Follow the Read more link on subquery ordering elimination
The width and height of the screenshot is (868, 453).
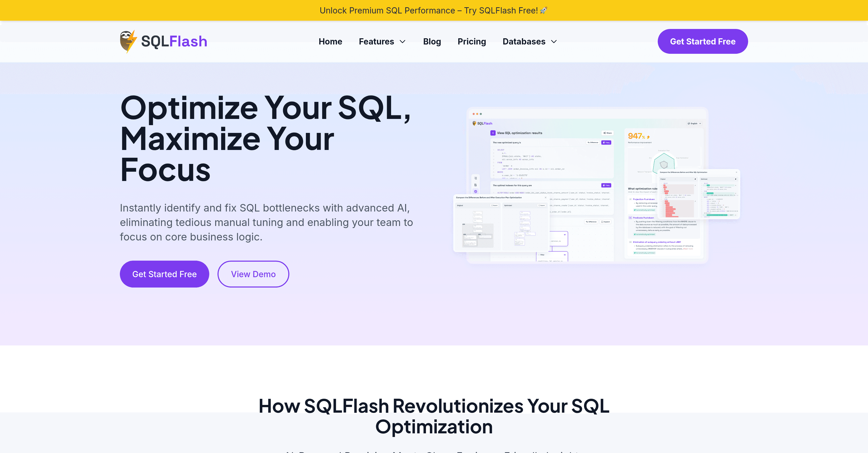coord(688,248)
